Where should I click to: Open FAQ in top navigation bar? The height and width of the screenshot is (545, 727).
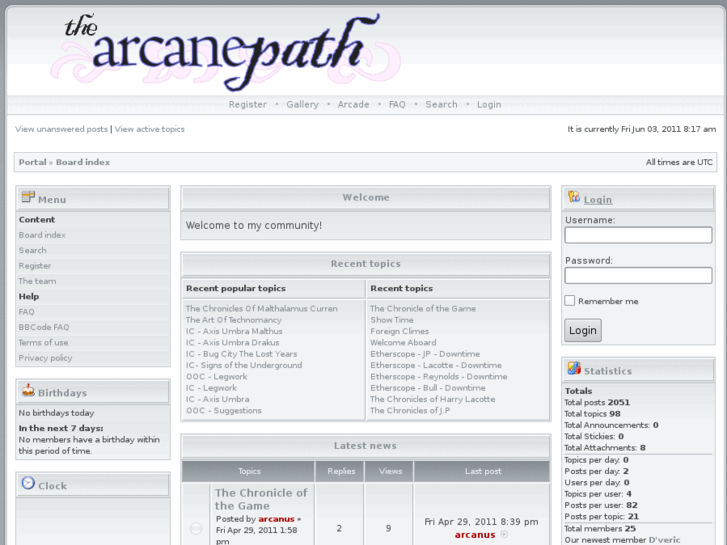coord(397,104)
